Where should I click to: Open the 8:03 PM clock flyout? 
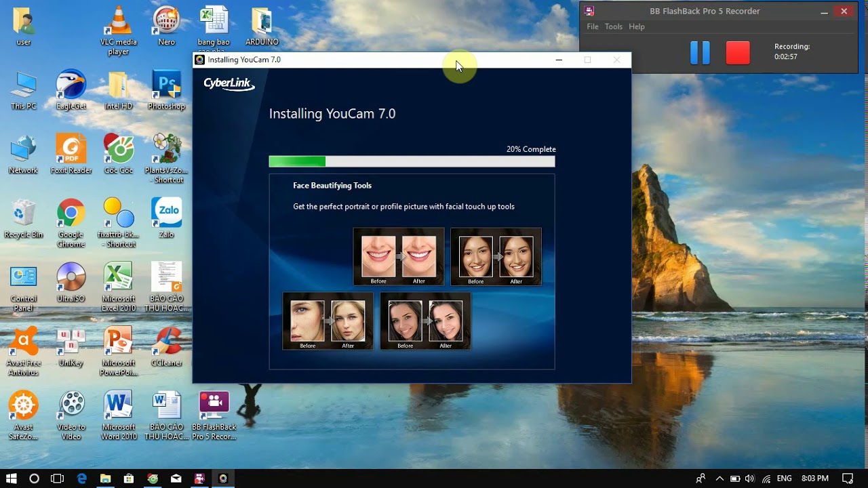pyautogui.click(x=815, y=479)
